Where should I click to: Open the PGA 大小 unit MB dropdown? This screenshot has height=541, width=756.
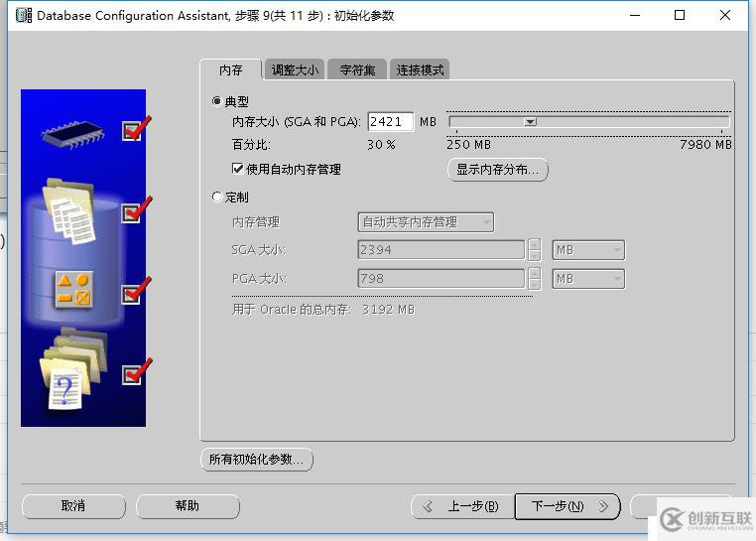point(588,279)
